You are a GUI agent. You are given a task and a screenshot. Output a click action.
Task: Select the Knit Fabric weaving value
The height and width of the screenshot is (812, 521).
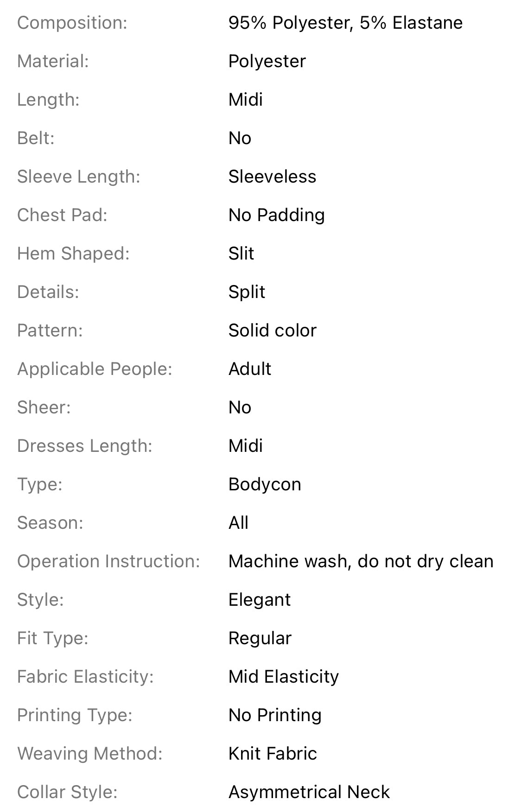coord(273,754)
